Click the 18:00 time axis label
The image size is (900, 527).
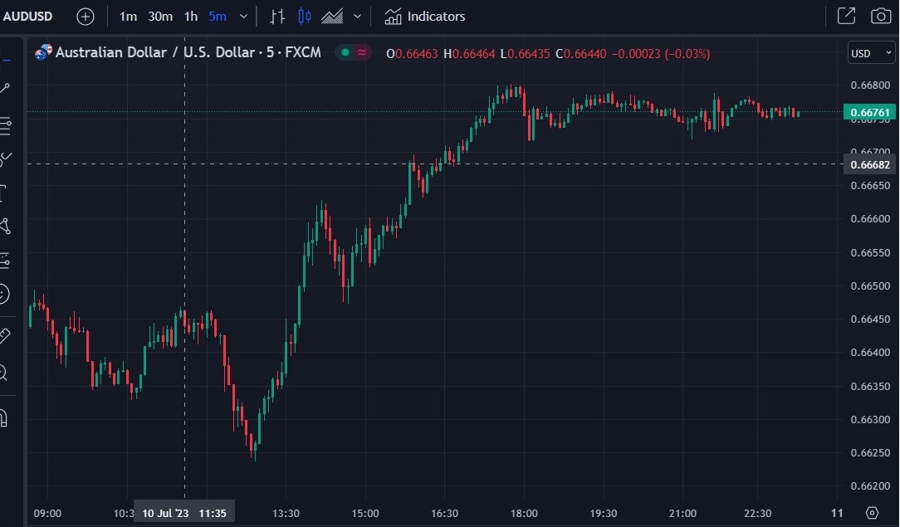pos(524,513)
